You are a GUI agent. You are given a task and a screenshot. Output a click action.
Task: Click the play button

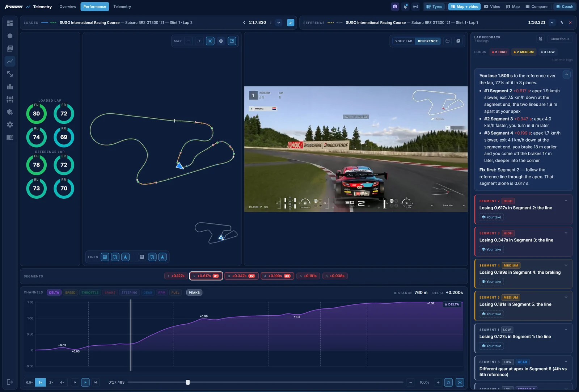pyautogui.click(x=85, y=382)
